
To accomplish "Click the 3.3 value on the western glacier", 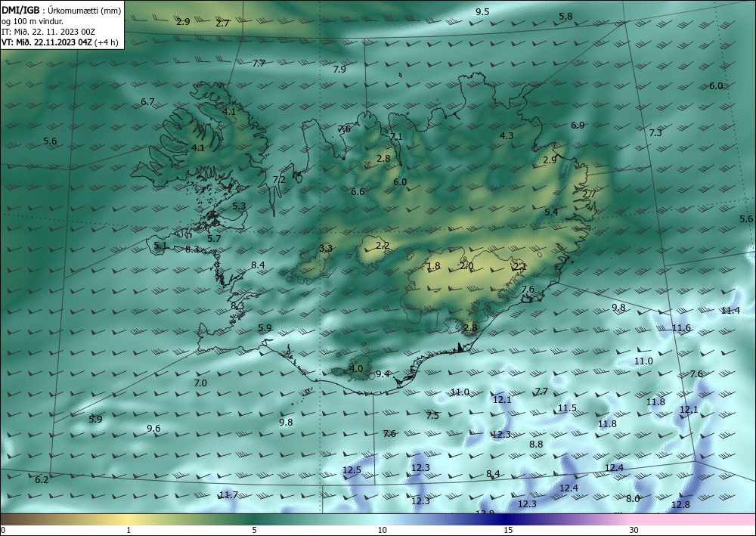I will click(x=326, y=249).
